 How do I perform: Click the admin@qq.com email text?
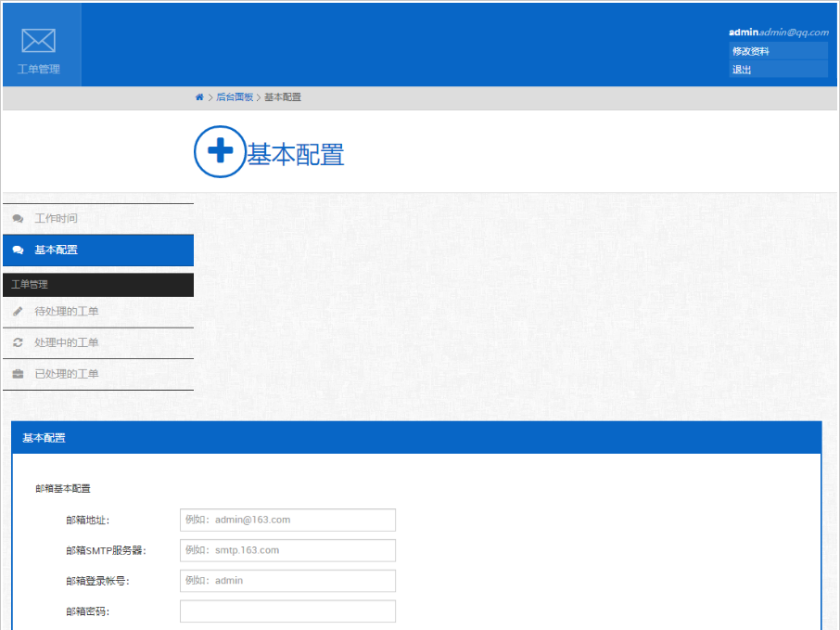[794, 32]
